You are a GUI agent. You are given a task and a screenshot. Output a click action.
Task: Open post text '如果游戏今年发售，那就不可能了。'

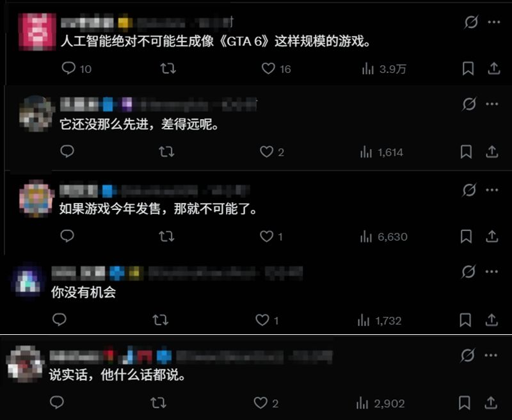coord(158,208)
